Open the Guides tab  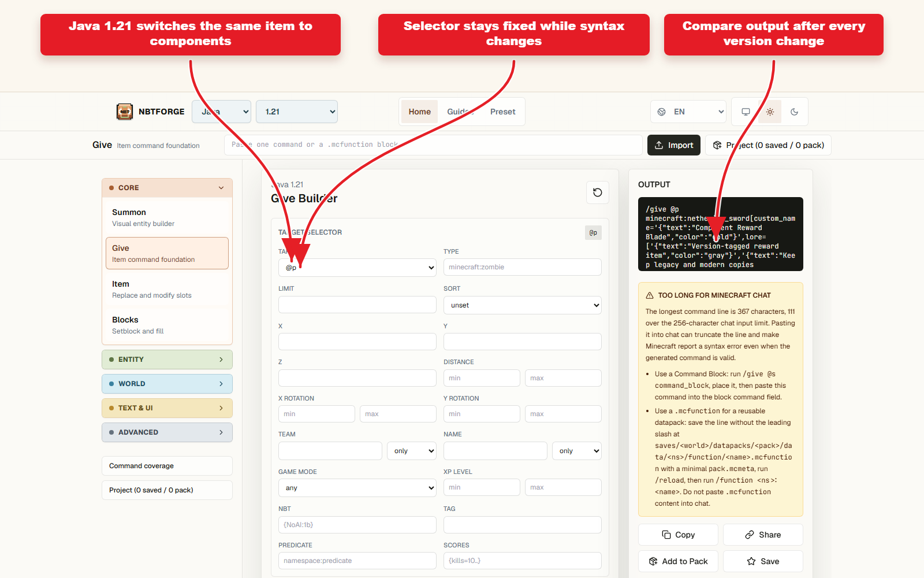[x=460, y=112]
